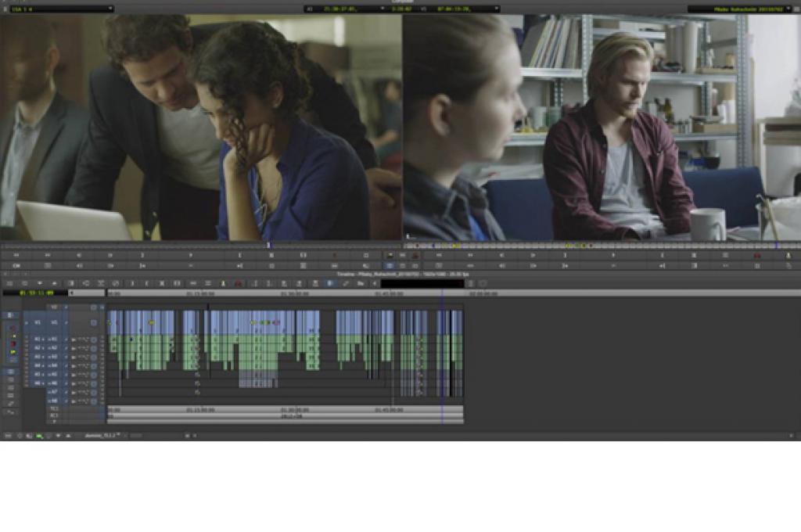The image size is (801, 532).
Task: Select the yellow Ripple Trim smart tool
Action: click(x=13, y=352)
